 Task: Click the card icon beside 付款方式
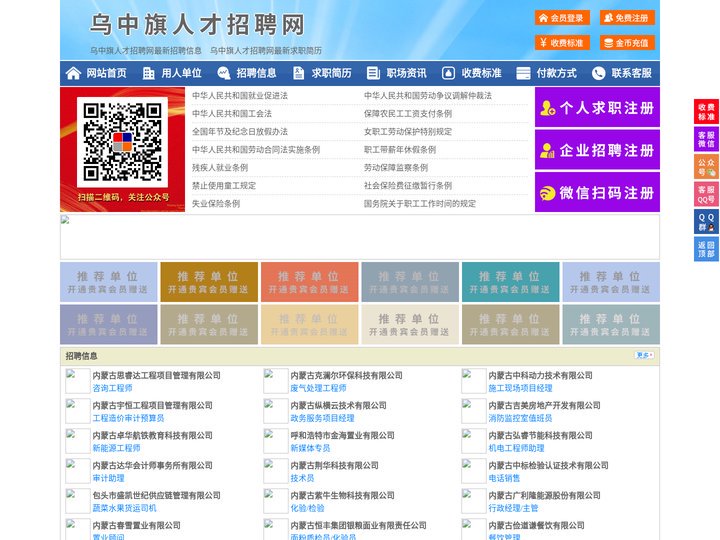pos(523,73)
